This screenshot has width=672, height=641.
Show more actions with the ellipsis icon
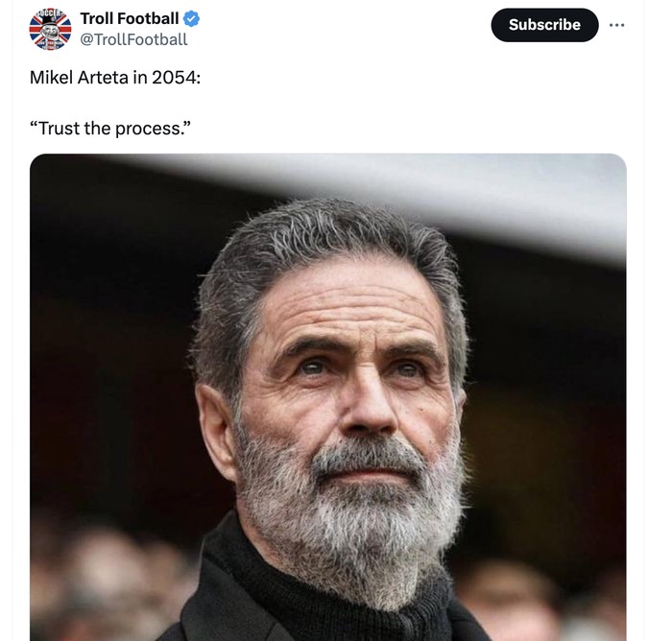(x=616, y=25)
